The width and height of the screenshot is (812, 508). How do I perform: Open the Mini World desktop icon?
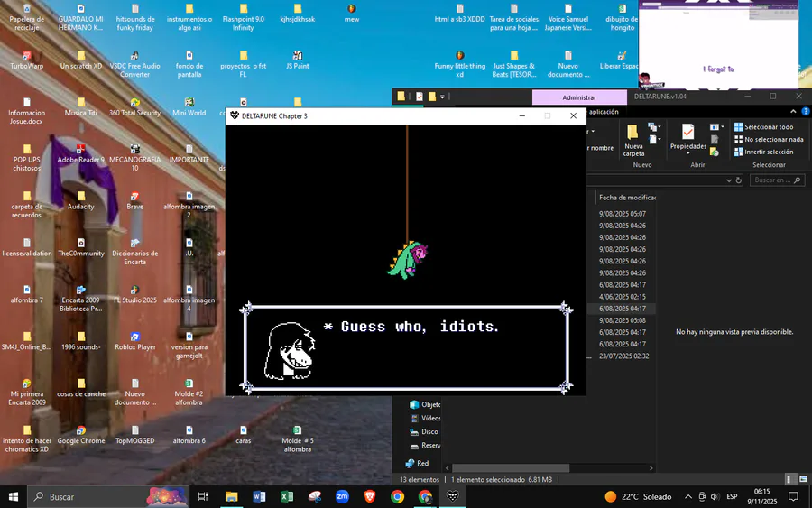click(189, 106)
